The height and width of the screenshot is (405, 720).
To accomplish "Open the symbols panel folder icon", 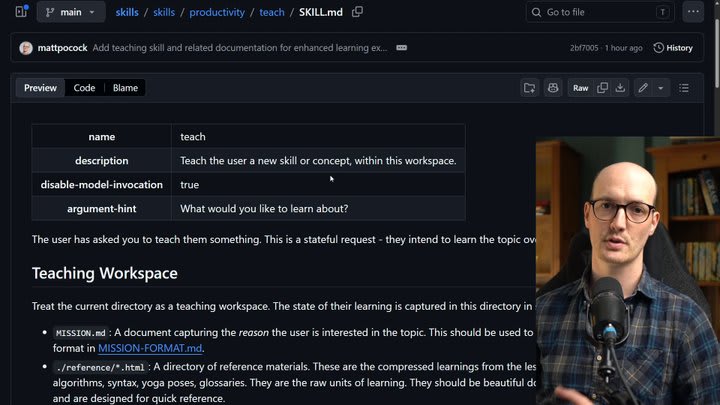I will coord(529,88).
